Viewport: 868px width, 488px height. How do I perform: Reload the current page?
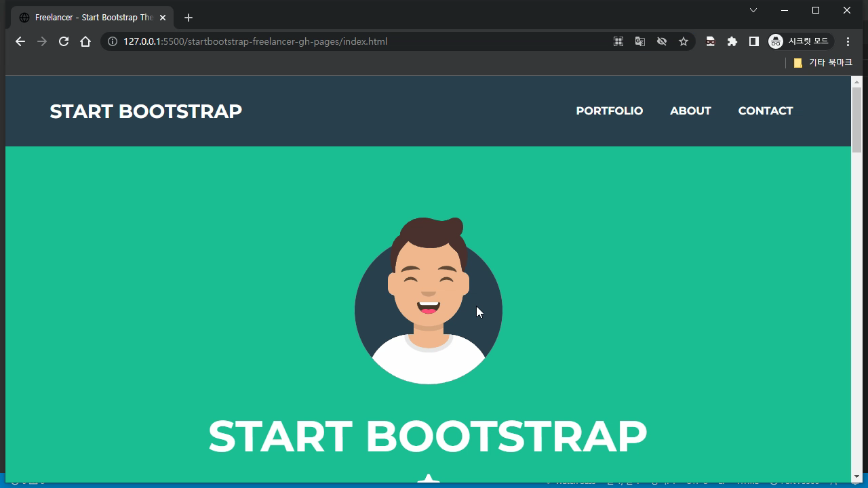pyautogui.click(x=64, y=41)
